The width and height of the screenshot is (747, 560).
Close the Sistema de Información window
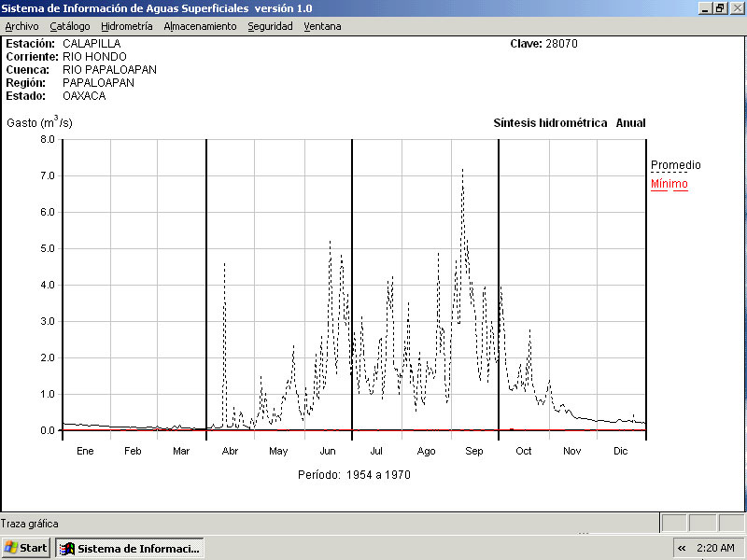[736, 7]
